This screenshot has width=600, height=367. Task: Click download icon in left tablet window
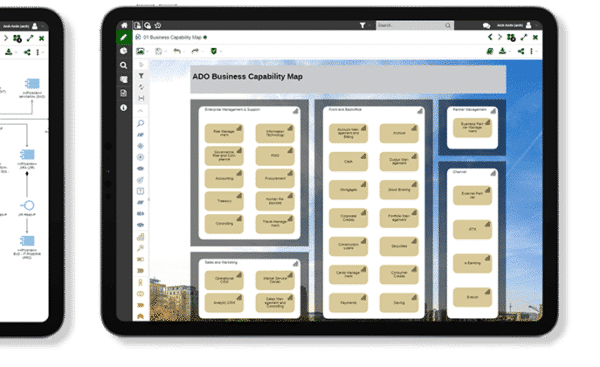(9, 52)
